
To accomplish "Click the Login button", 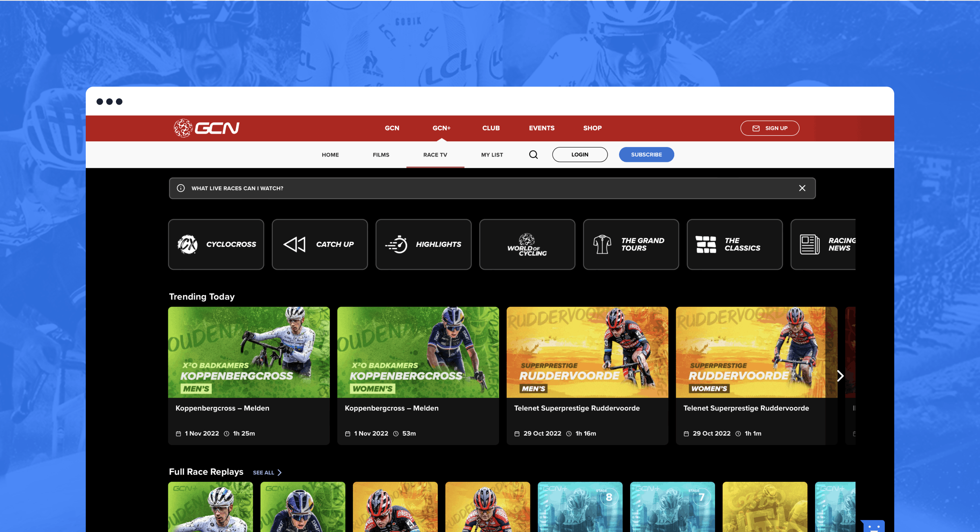I will (580, 154).
